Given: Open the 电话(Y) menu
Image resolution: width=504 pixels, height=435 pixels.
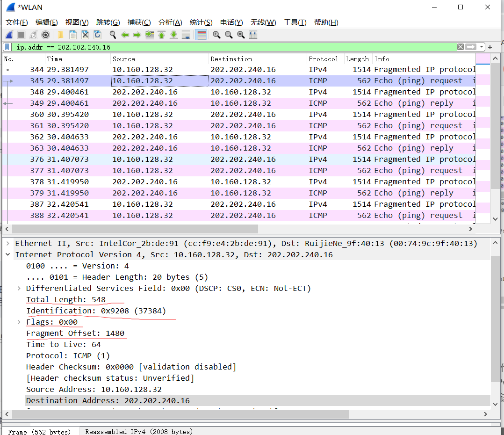Looking at the screenshot, I should coord(231,22).
